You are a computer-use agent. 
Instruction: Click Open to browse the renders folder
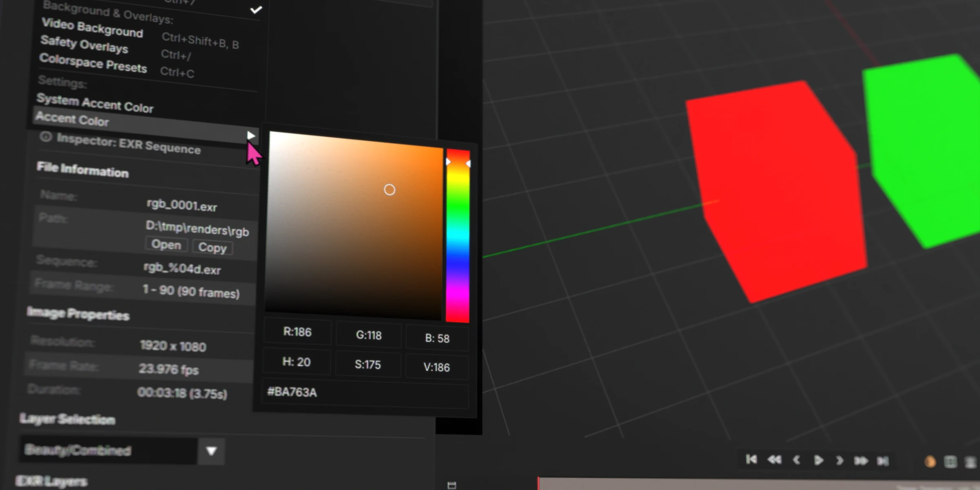coord(166,245)
